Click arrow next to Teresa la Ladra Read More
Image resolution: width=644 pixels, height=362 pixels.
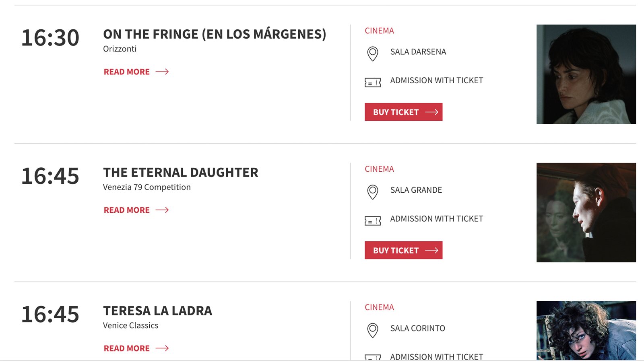(x=162, y=348)
